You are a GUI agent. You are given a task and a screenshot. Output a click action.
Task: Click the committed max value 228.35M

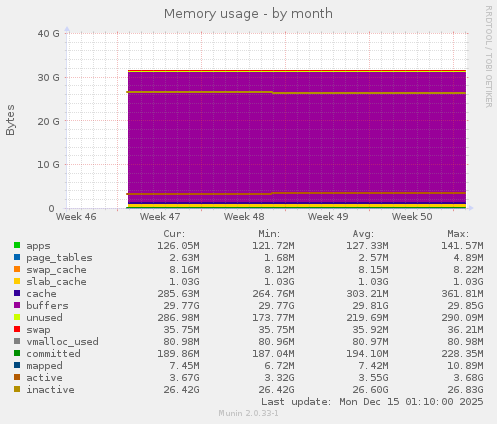coord(462,354)
